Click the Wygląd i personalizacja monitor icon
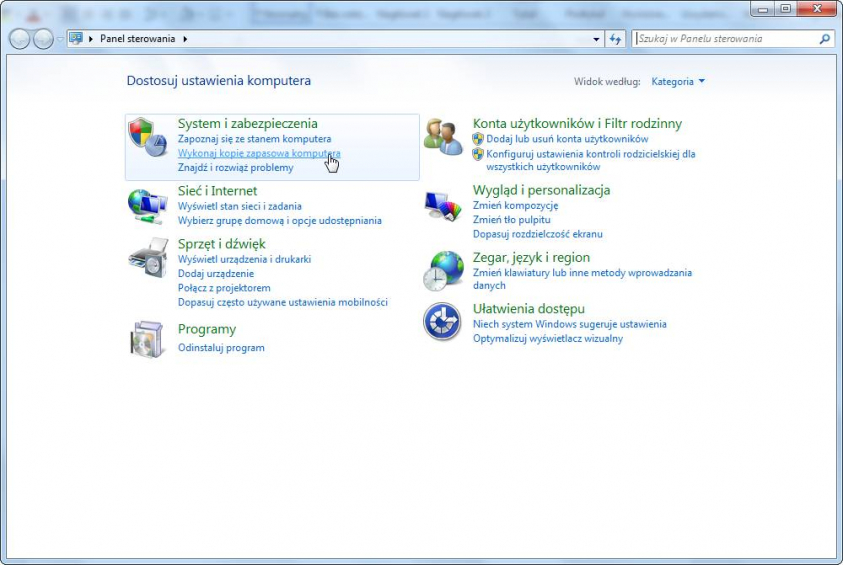Screen dimensions: 843x565 [443, 205]
